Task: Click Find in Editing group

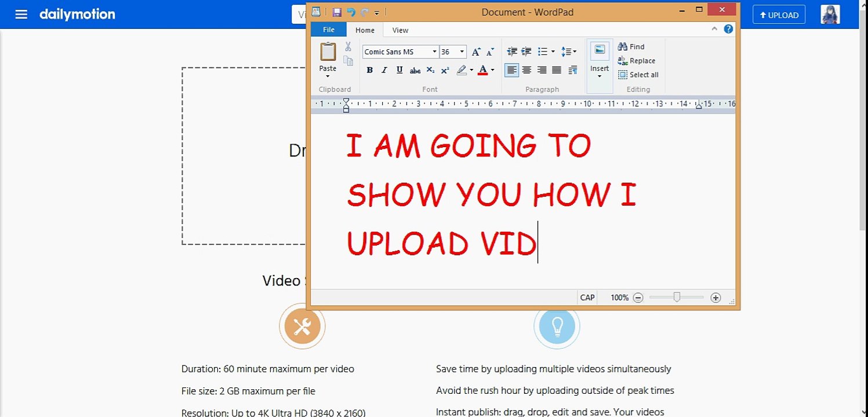Action: click(631, 46)
